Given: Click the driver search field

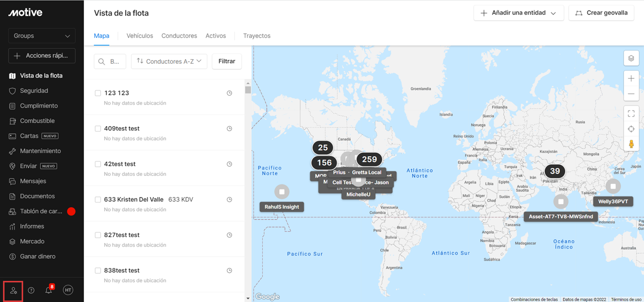Looking at the screenshot, I should (110, 61).
